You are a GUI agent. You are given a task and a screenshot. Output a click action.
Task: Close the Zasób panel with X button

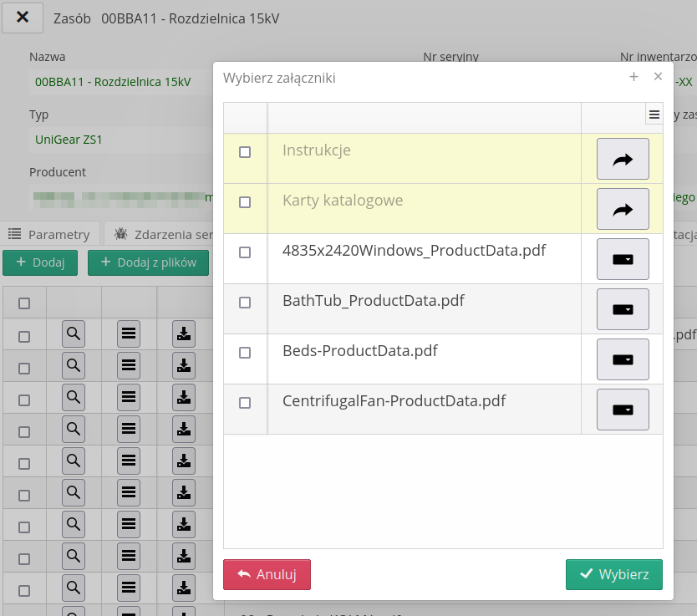(x=23, y=17)
